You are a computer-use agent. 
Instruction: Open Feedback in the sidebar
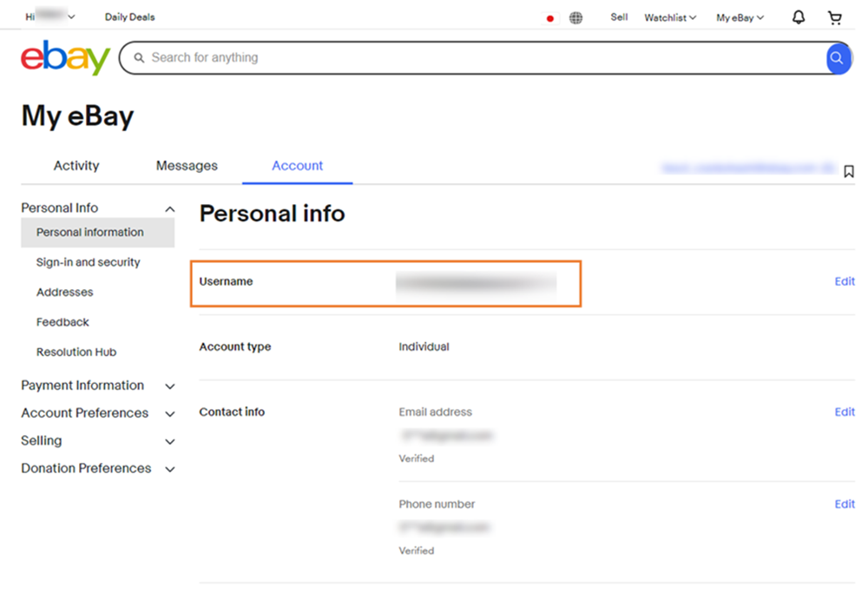pos(62,322)
